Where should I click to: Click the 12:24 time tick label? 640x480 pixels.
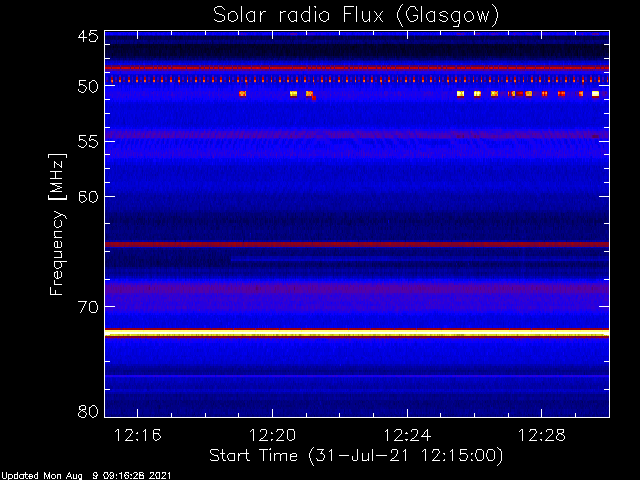coord(406,436)
